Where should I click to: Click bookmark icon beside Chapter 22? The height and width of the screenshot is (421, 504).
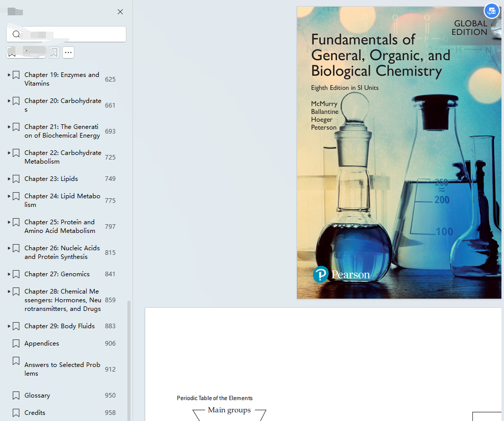pos(16,153)
